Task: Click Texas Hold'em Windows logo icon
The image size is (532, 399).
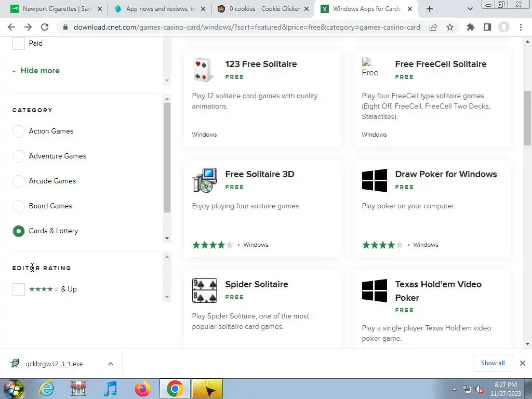Action: point(375,290)
